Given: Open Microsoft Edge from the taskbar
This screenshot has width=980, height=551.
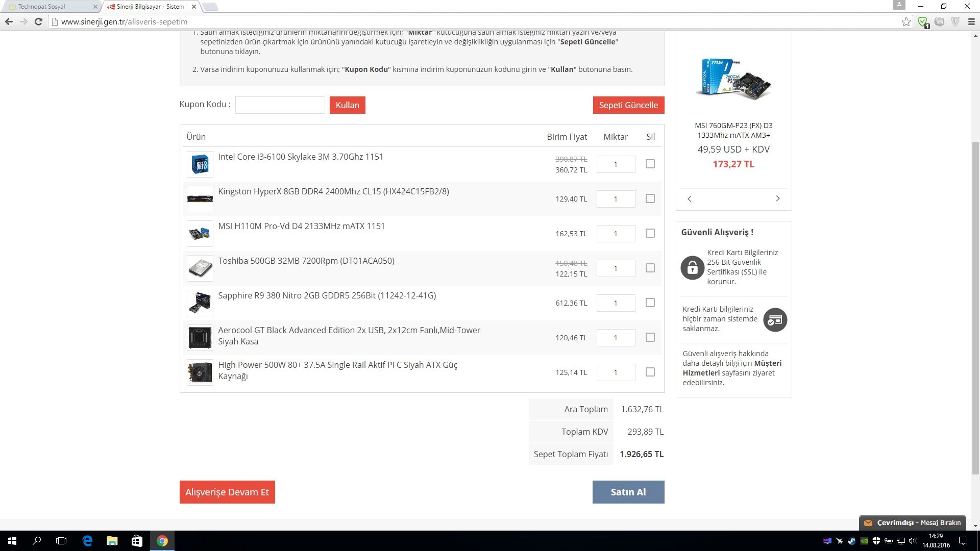Looking at the screenshot, I should [87, 541].
